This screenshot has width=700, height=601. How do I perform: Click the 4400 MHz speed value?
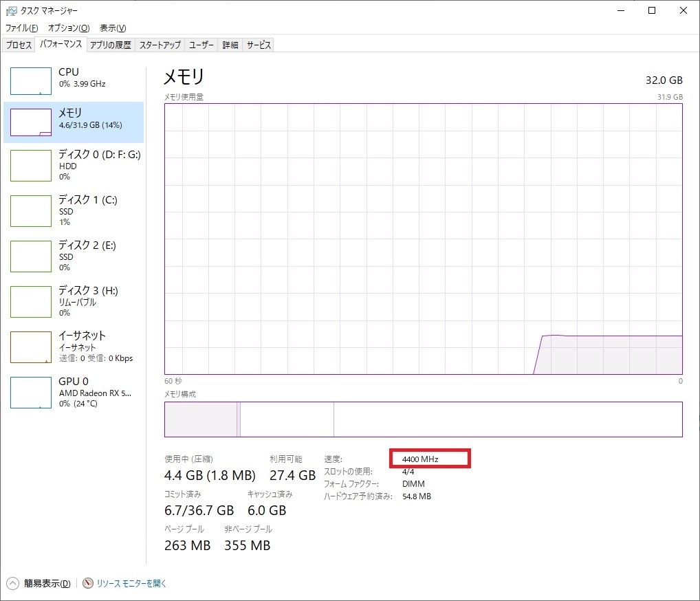point(420,459)
